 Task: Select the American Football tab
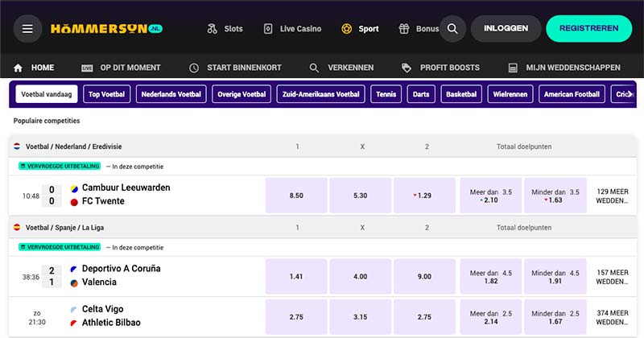click(x=572, y=94)
